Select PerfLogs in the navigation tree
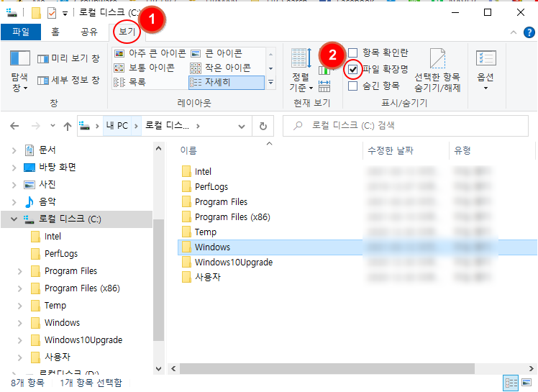 61,254
